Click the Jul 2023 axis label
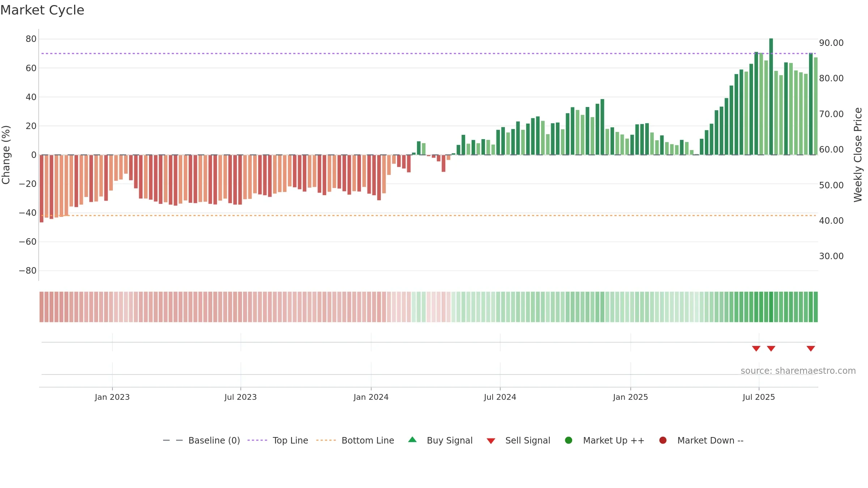 coord(241,397)
